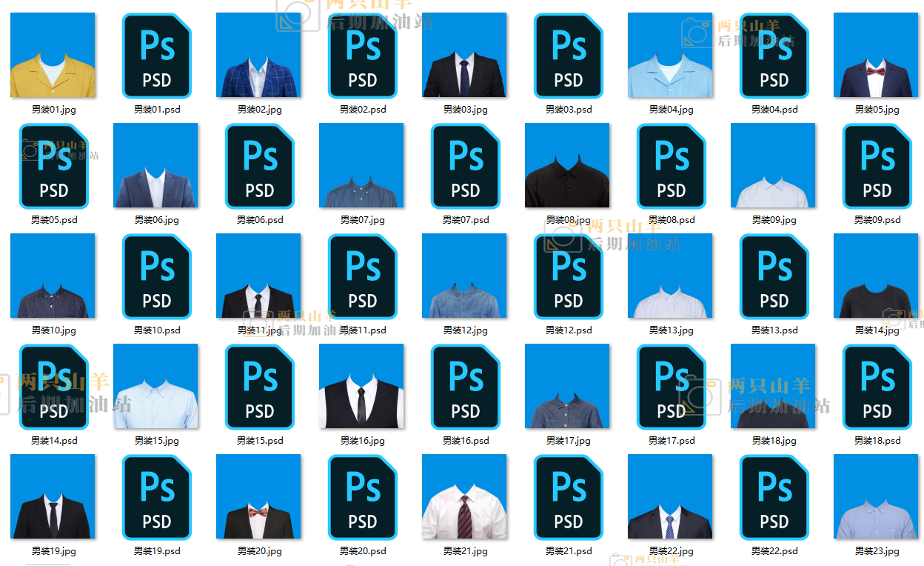Open the striped tie shirt image 男装21.jpg
The image size is (924, 566).
pyautogui.click(x=464, y=497)
